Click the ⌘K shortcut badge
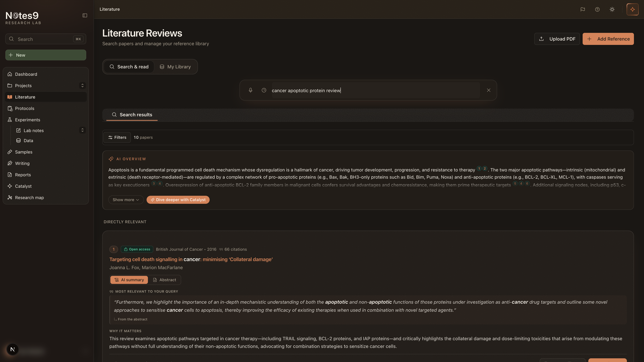The image size is (644, 362). (x=78, y=39)
